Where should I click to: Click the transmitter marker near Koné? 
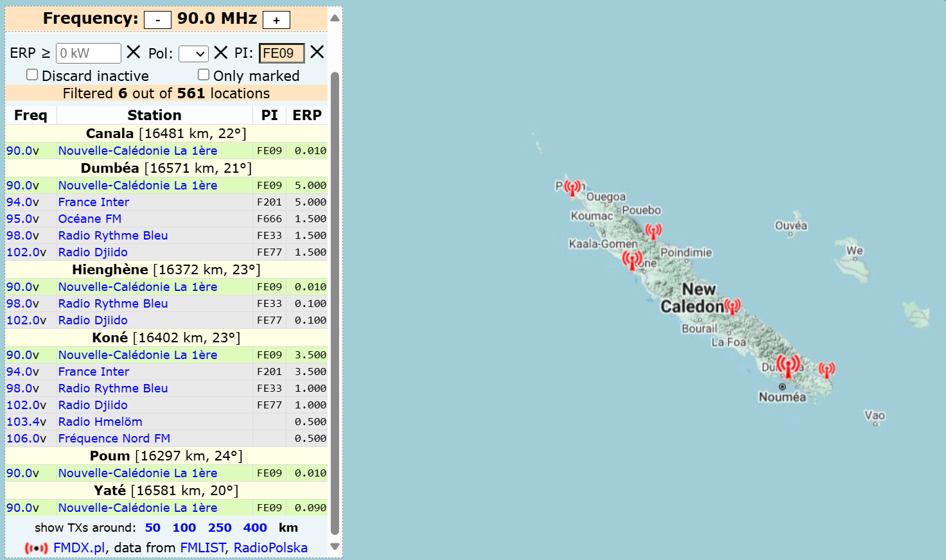point(632,259)
